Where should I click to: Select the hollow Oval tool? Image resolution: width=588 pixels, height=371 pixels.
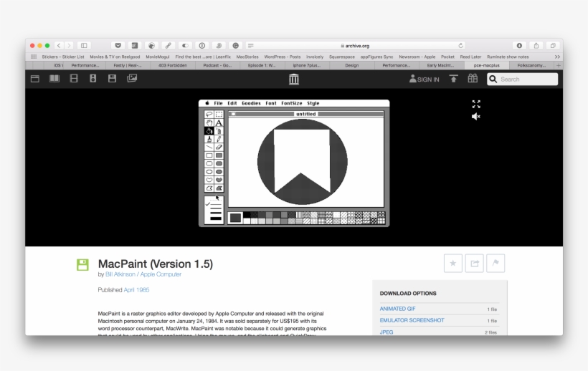click(209, 172)
